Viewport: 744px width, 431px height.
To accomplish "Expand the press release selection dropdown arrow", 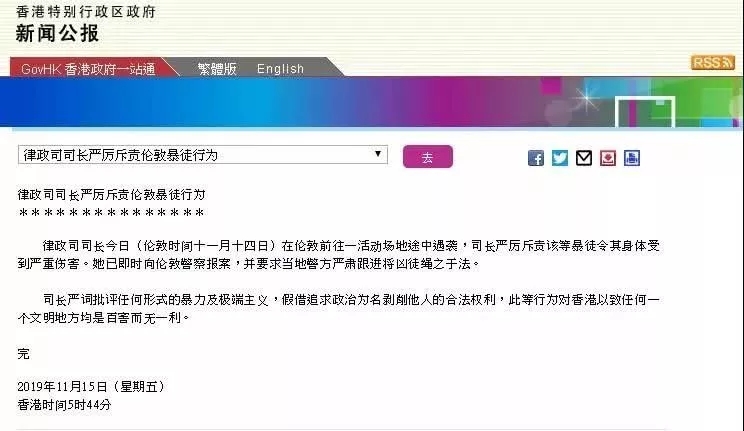I will (x=378, y=154).
